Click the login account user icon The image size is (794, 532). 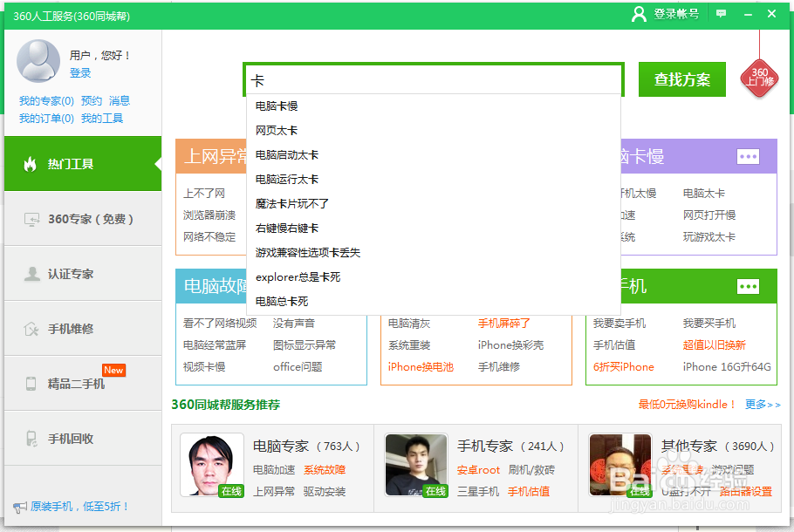(639, 14)
